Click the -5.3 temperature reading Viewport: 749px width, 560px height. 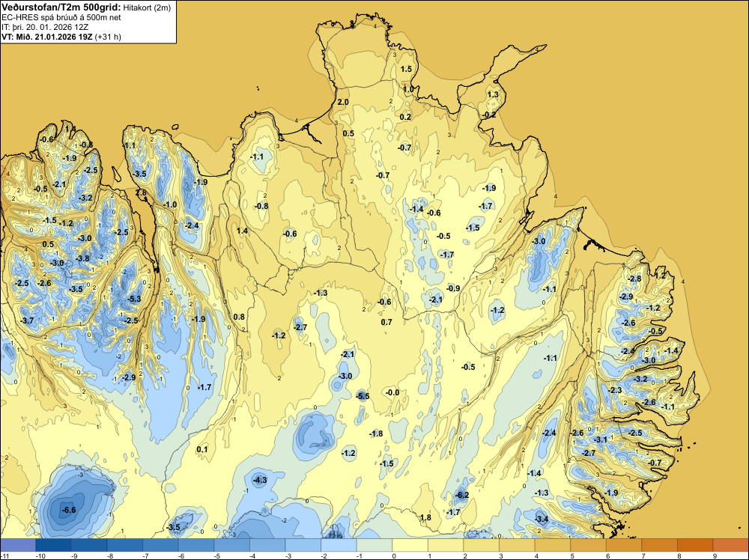coord(134,299)
